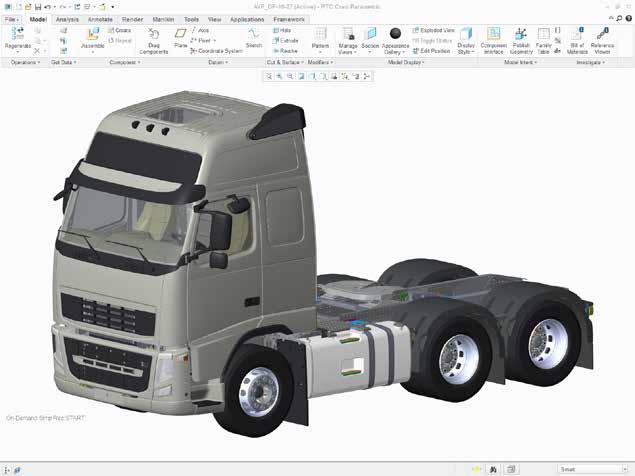Open Component Interface
635x476 pixels.
[494, 41]
